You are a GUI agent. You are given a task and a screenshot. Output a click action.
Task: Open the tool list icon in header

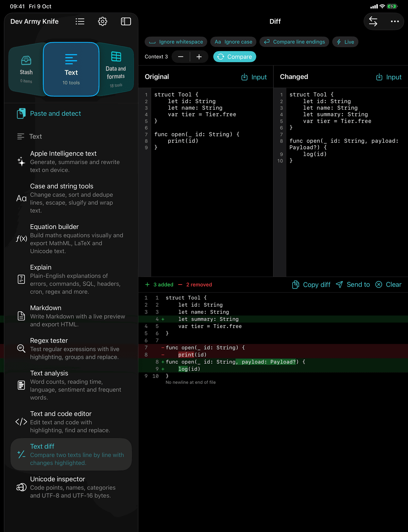[x=80, y=21]
